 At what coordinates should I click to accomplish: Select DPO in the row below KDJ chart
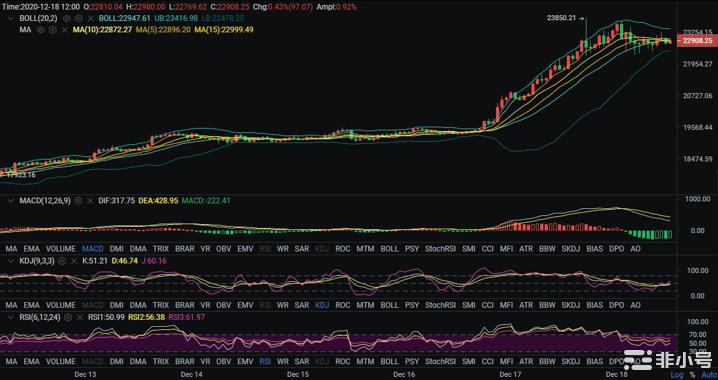point(617,305)
